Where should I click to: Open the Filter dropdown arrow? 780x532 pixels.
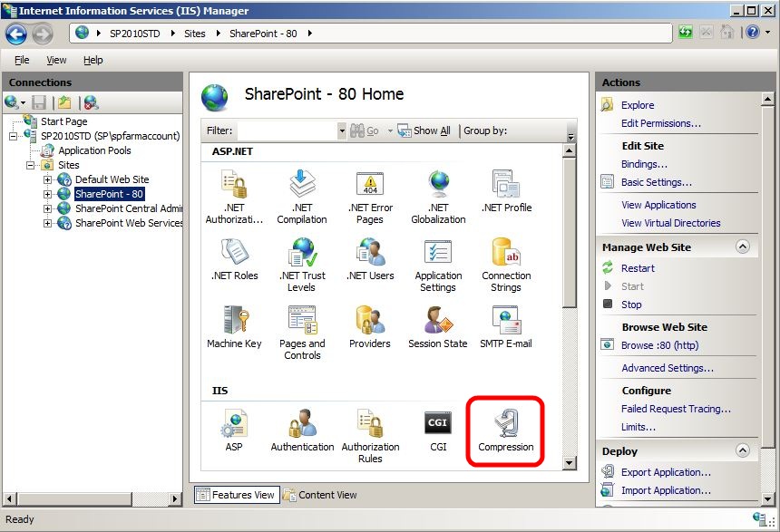342,131
